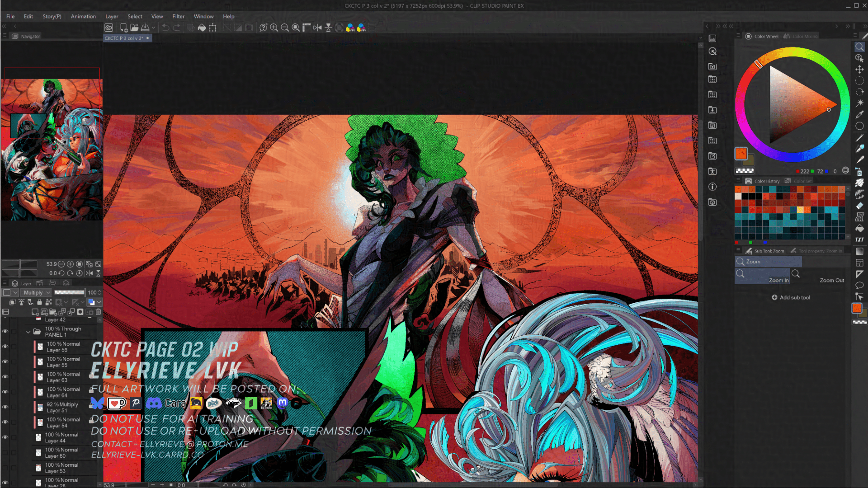Select the Gradient tool

click(859, 251)
